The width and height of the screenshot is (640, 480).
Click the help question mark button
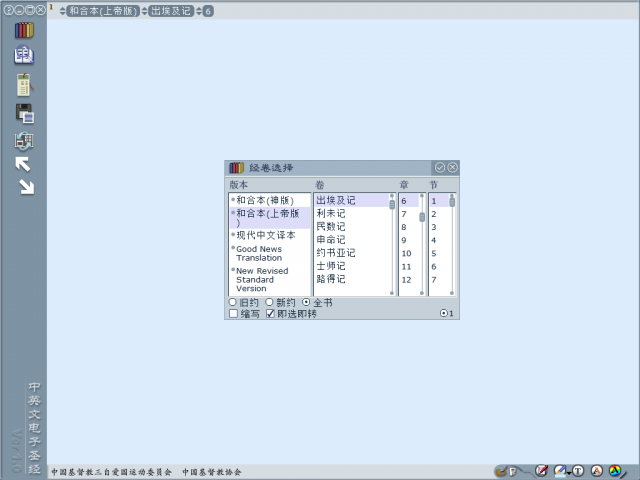pos(8,10)
